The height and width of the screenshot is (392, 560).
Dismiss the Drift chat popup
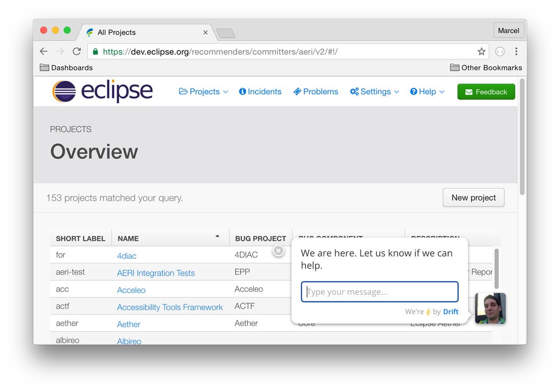coord(278,251)
